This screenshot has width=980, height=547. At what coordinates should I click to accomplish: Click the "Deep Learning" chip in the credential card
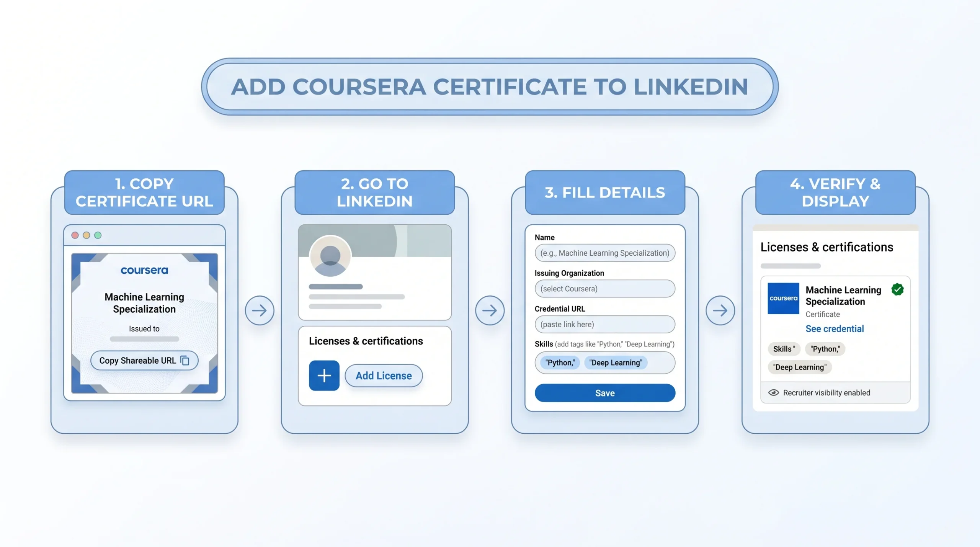click(800, 367)
